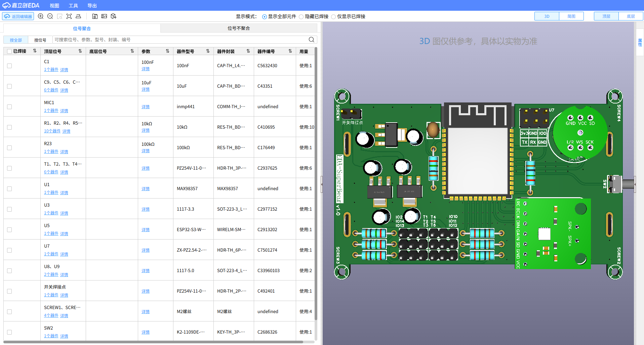This screenshot has width=644, height=345.
Task: Tick the 已焊接 header select-all checkbox
Action: pyautogui.click(x=9, y=51)
